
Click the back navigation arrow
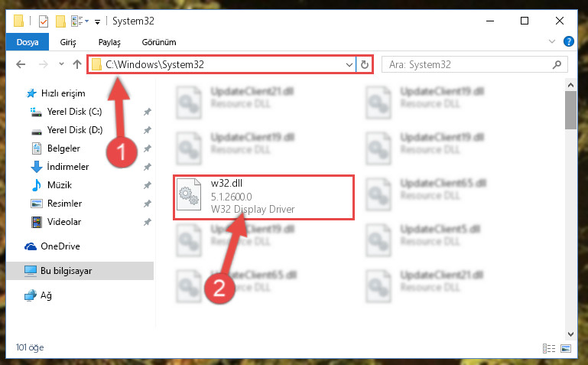click(21, 64)
